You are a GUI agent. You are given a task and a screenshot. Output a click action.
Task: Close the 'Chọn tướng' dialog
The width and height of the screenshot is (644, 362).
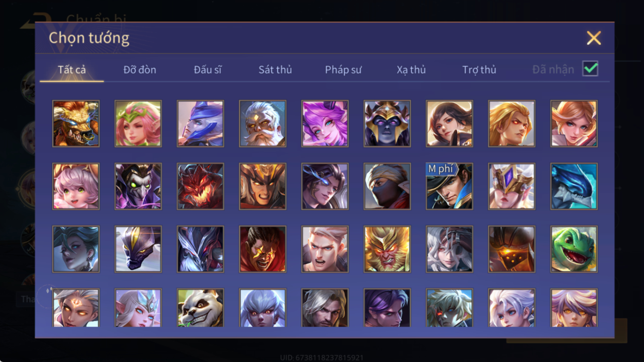(594, 38)
